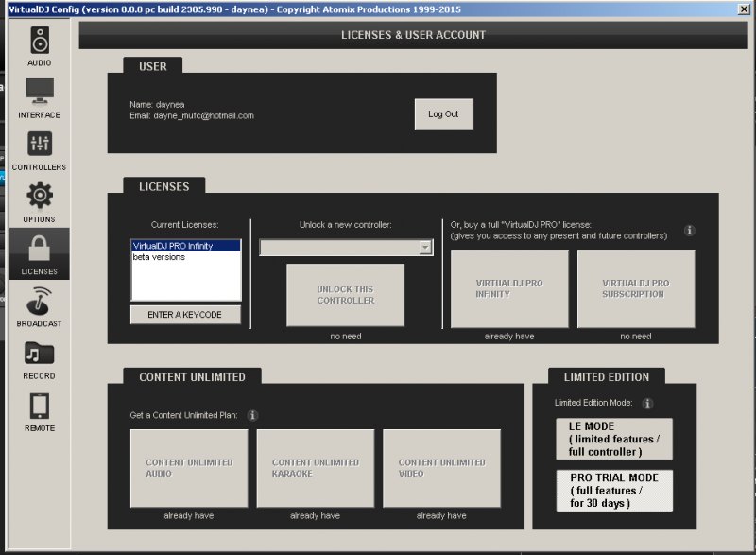Click the Content Unlimited Audio button

[x=189, y=468]
